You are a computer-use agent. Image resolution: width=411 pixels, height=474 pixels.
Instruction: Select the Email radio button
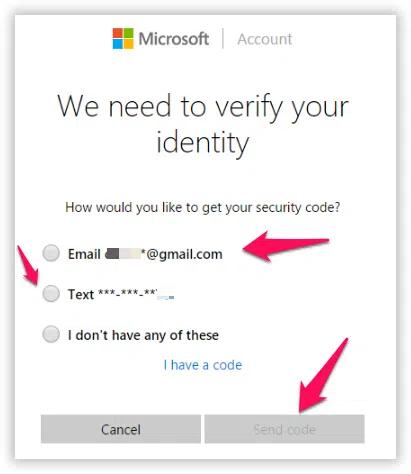pos(51,253)
